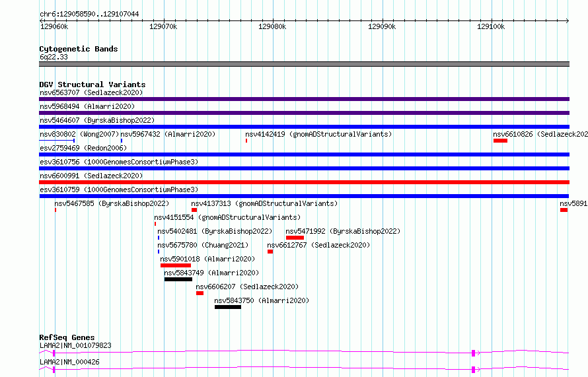The image size is (588, 377).
Task: Click the nsv6563707 (Sedlazeck2020) variant label
Action: coord(91,92)
